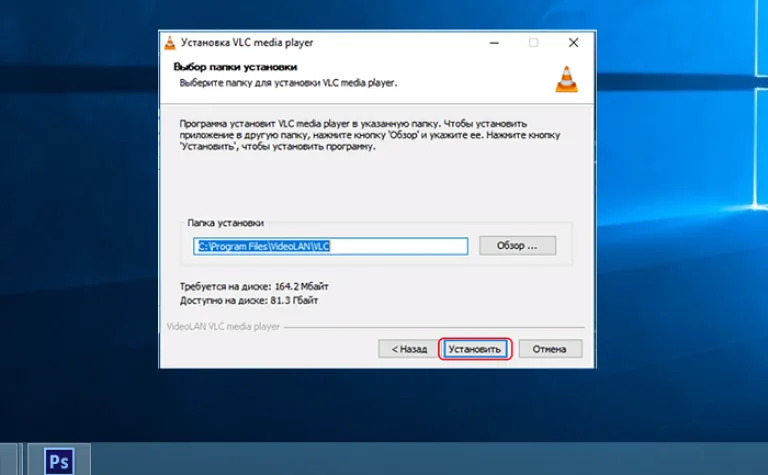Click the VLC cone icon in title bar
Image resolution: width=768 pixels, height=475 pixels.
coord(169,43)
